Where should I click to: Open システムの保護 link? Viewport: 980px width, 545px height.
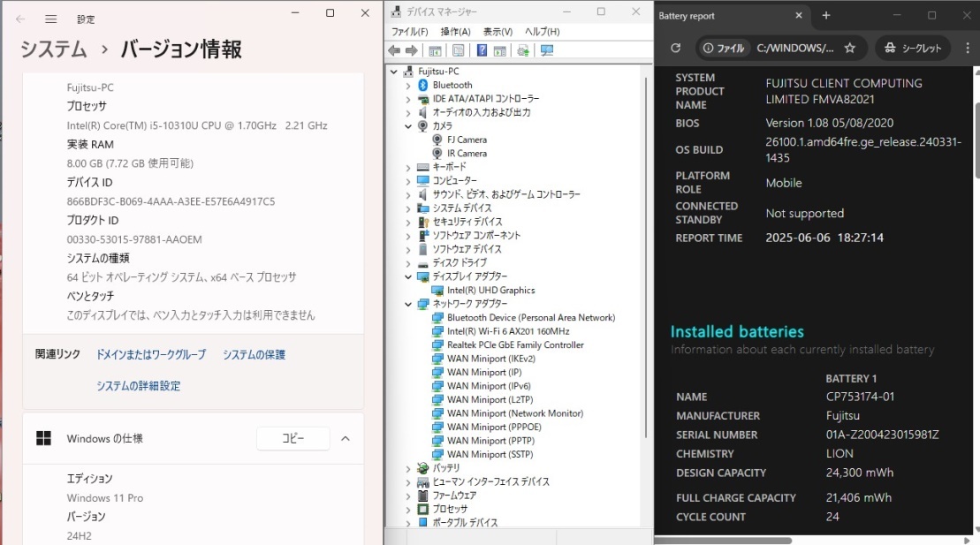tap(254, 354)
